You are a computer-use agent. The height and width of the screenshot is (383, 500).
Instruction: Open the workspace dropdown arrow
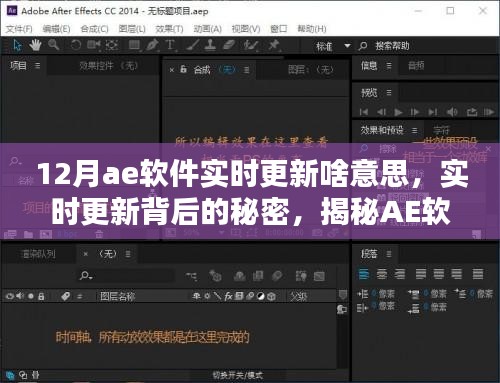point(347,45)
